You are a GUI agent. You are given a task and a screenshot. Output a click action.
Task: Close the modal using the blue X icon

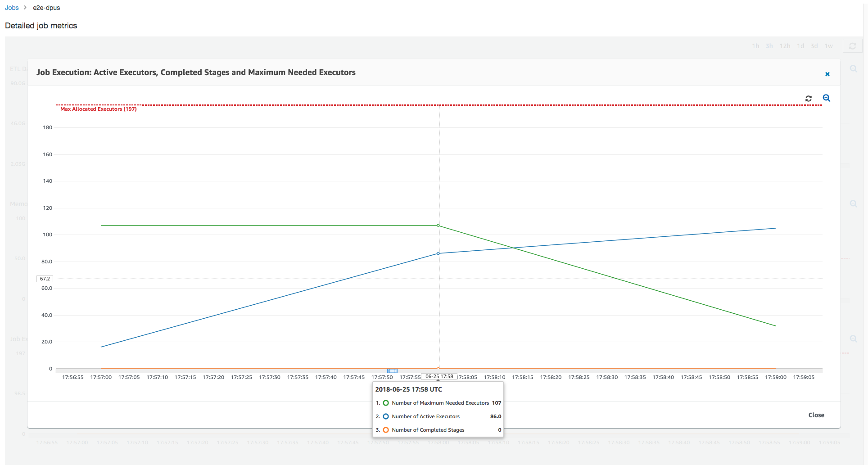(827, 74)
